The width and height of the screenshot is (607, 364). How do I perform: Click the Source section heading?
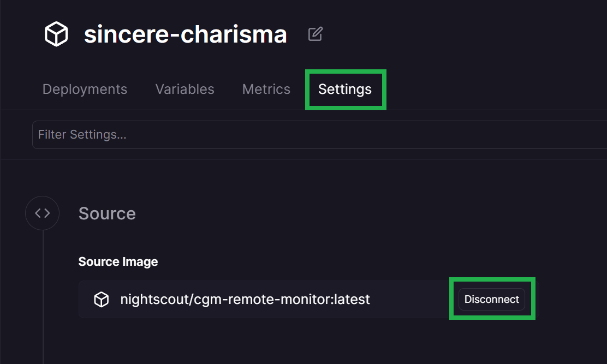click(107, 213)
